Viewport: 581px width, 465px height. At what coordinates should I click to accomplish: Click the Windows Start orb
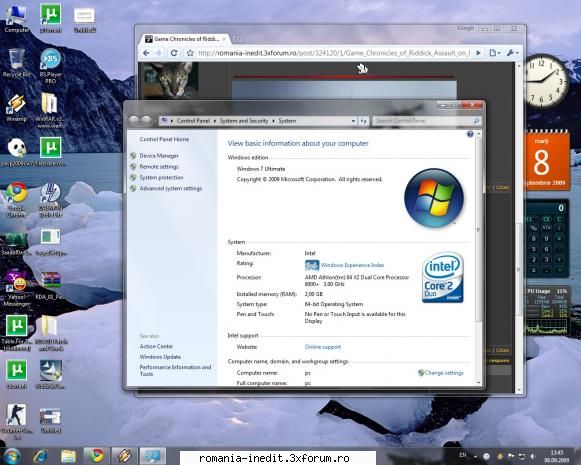click(x=12, y=456)
